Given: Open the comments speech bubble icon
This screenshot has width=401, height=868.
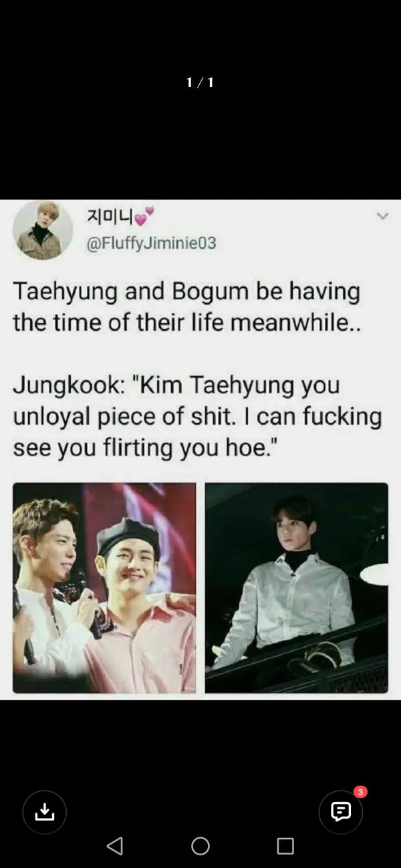Looking at the screenshot, I should coord(341,812).
